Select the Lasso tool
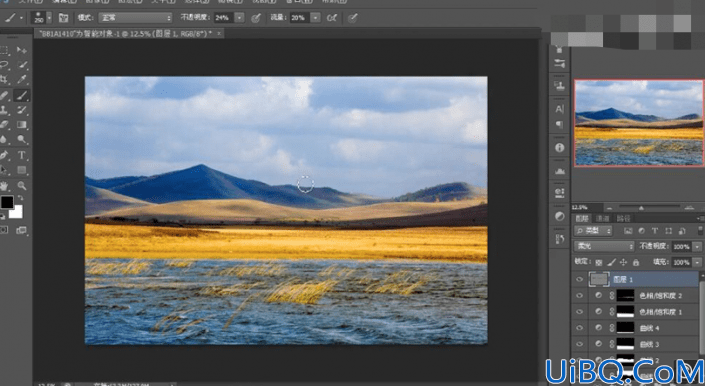The image size is (705, 386). tap(4, 65)
